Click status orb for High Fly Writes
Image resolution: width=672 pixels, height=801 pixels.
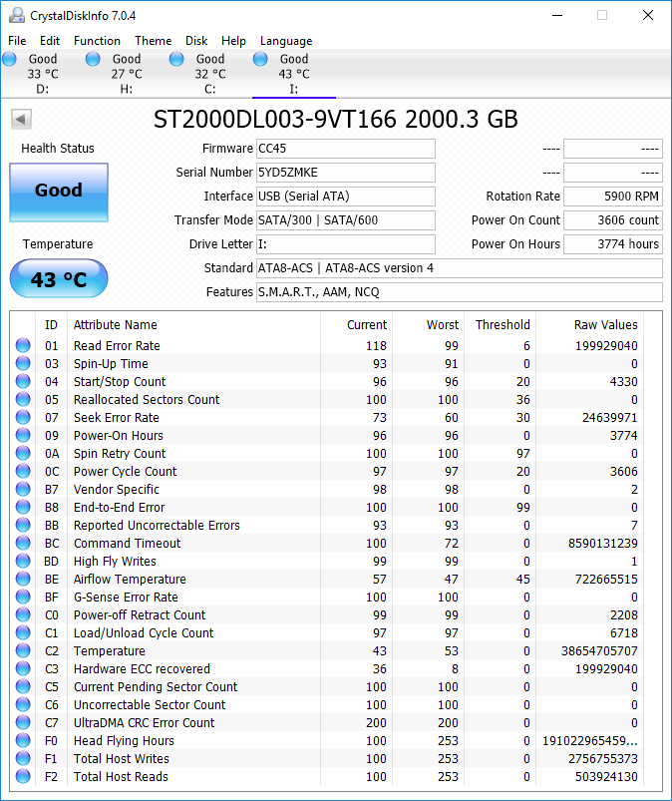pyautogui.click(x=23, y=561)
